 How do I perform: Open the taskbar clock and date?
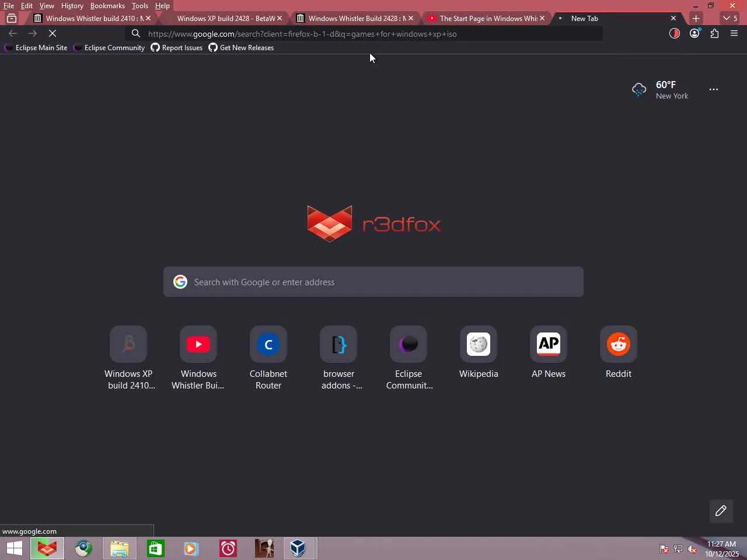[x=722, y=549]
